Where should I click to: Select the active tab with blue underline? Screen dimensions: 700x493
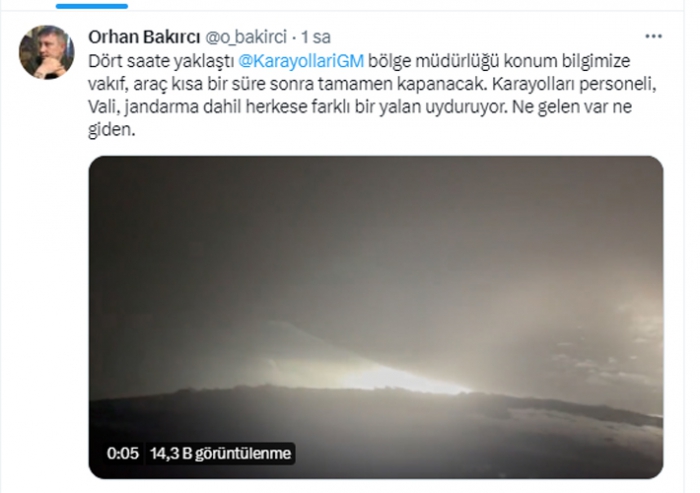pyautogui.click(x=92, y=6)
